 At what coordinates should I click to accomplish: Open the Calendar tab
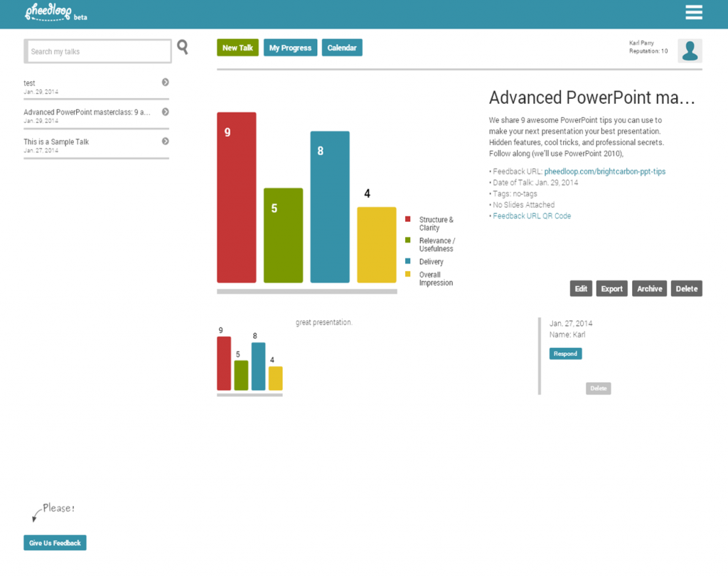coord(342,48)
